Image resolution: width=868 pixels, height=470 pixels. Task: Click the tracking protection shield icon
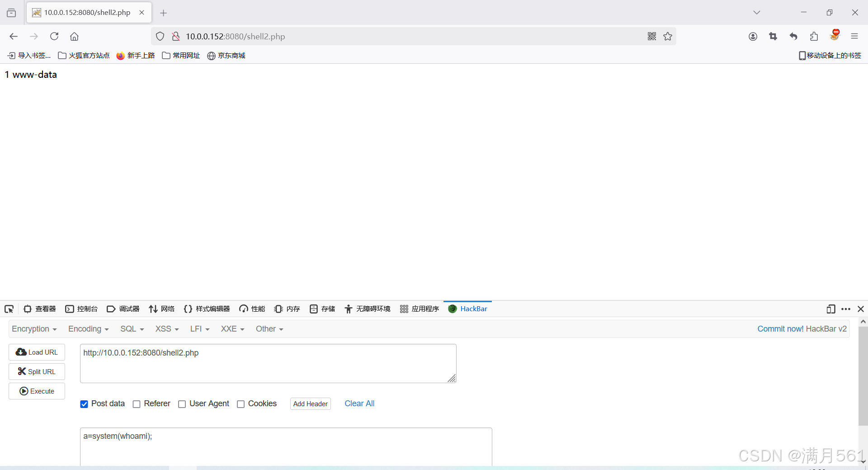pyautogui.click(x=160, y=36)
